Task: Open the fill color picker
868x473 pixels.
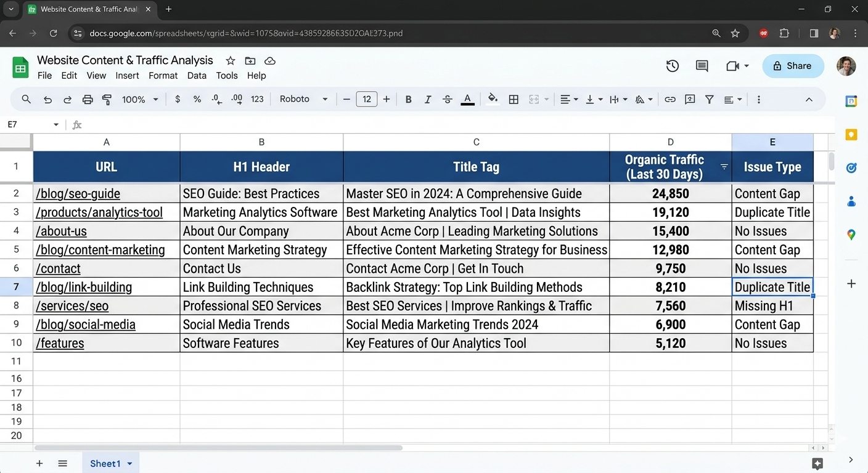Action: point(493,99)
